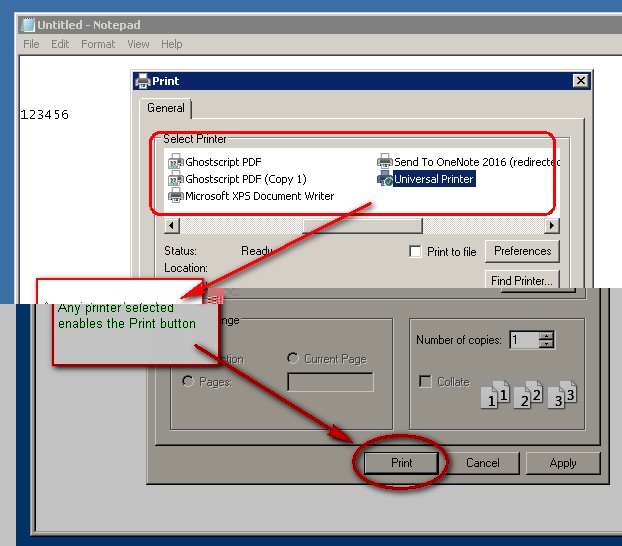The image size is (622, 546).
Task: Open the File menu
Action: [x=31, y=44]
